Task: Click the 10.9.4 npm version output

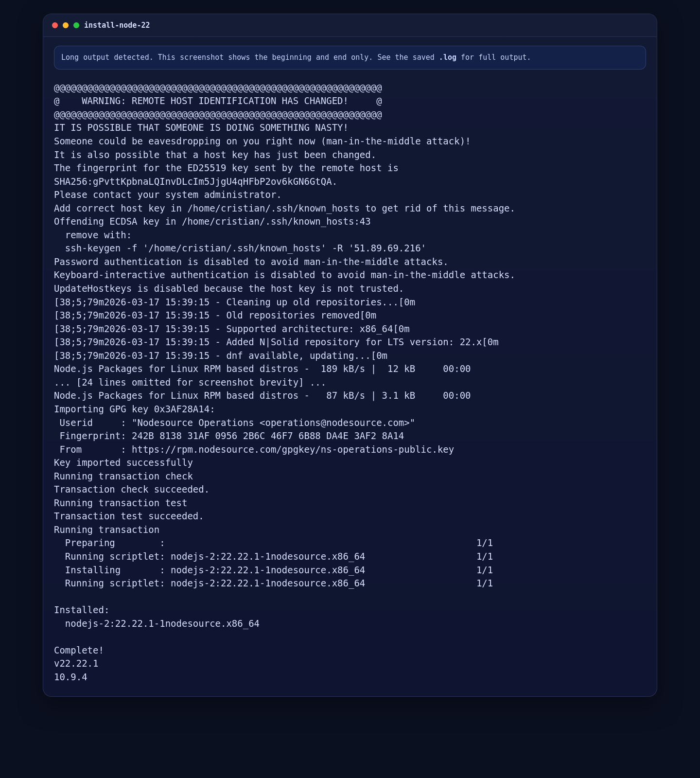Action: (70, 677)
